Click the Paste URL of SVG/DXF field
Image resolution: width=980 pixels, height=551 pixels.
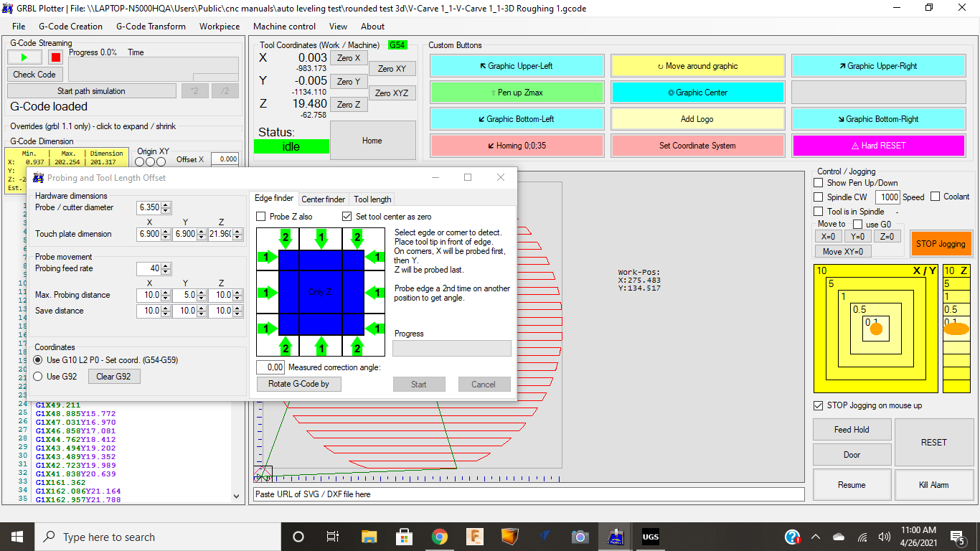[x=529, y=494]
